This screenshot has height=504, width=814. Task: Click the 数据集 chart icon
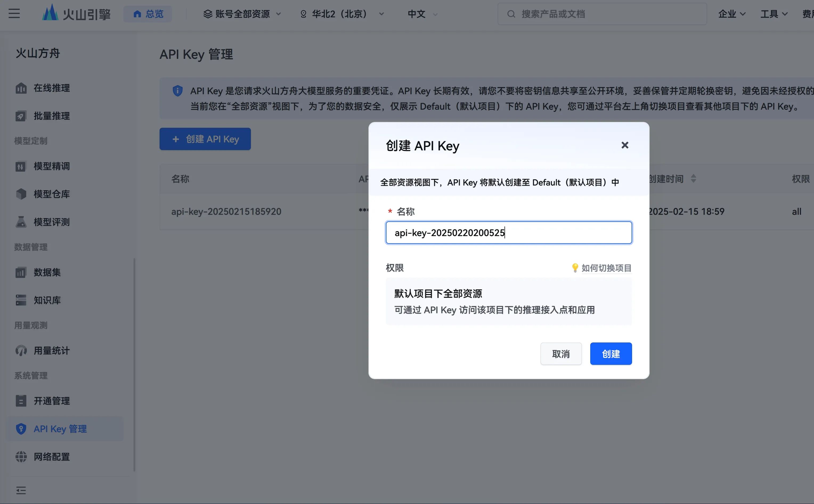[x=21, y=272]
